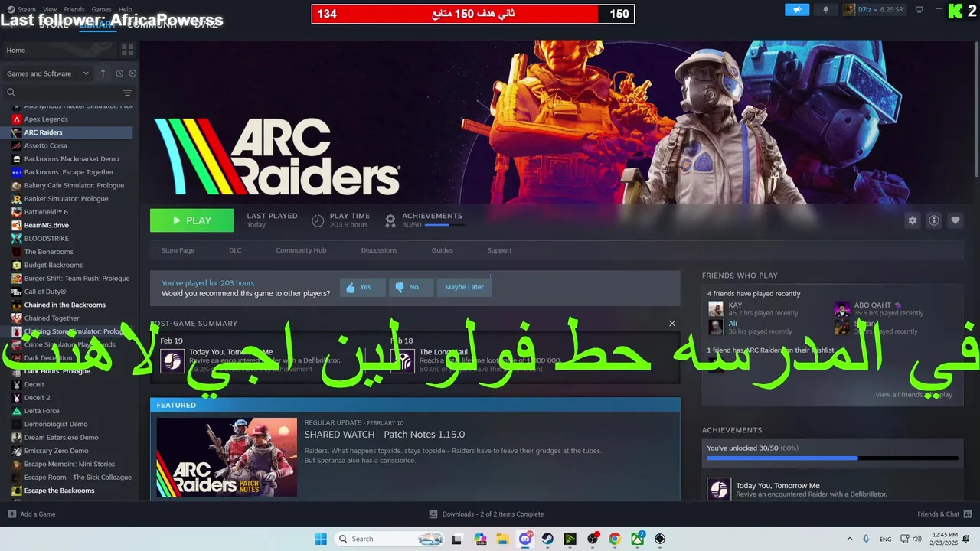
Task: Open the D7rz account dropdown
Action: 874,10
